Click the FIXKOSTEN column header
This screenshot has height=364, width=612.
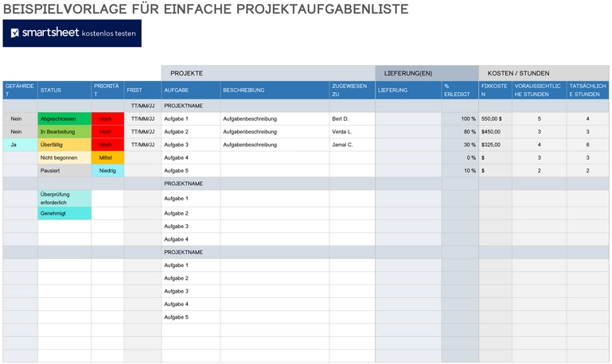[495, 90]
